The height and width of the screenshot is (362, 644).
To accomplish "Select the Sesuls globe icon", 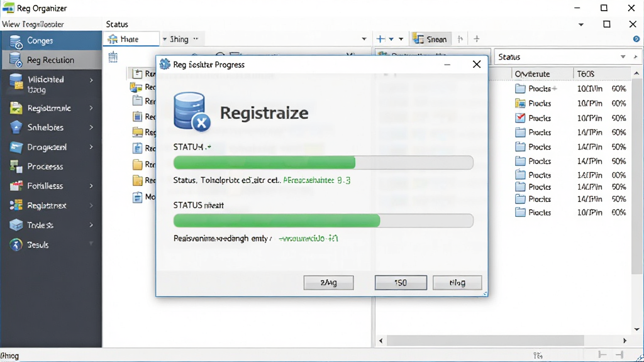I will (16, 244).
